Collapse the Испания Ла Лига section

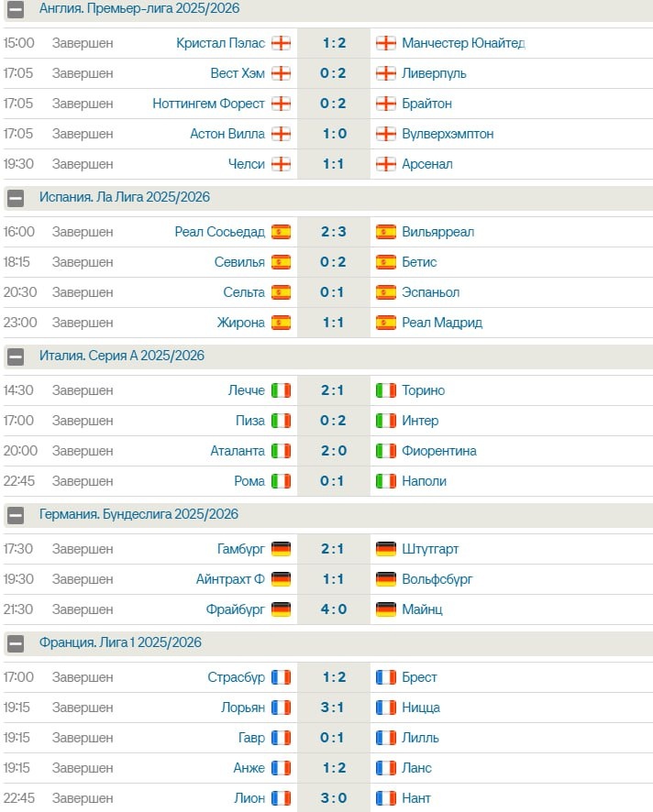15,197
